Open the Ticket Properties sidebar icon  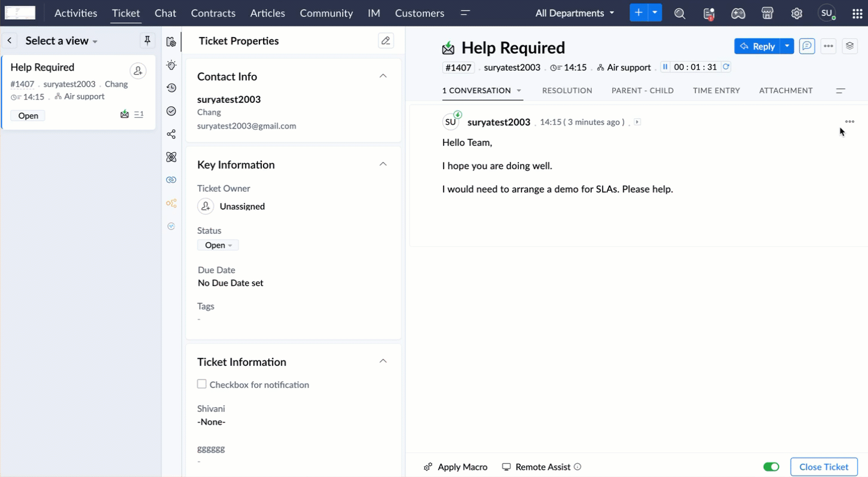(172, 42)
